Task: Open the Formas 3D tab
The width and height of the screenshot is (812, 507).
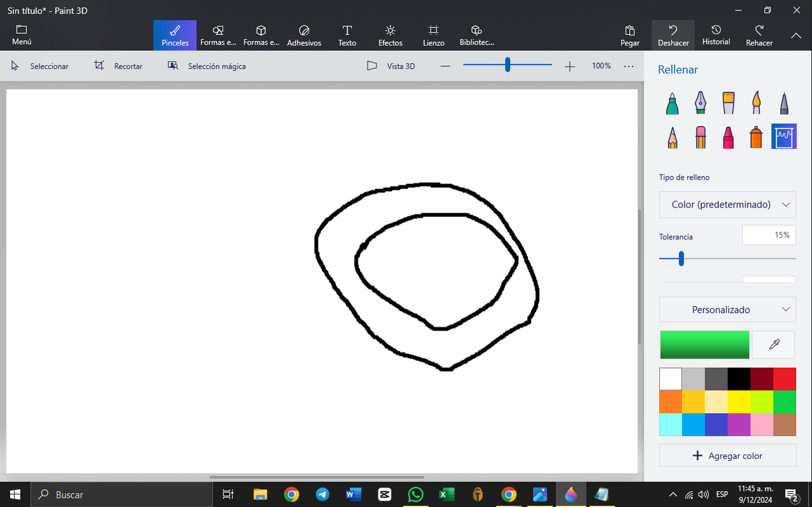Action: pos(261,36)
